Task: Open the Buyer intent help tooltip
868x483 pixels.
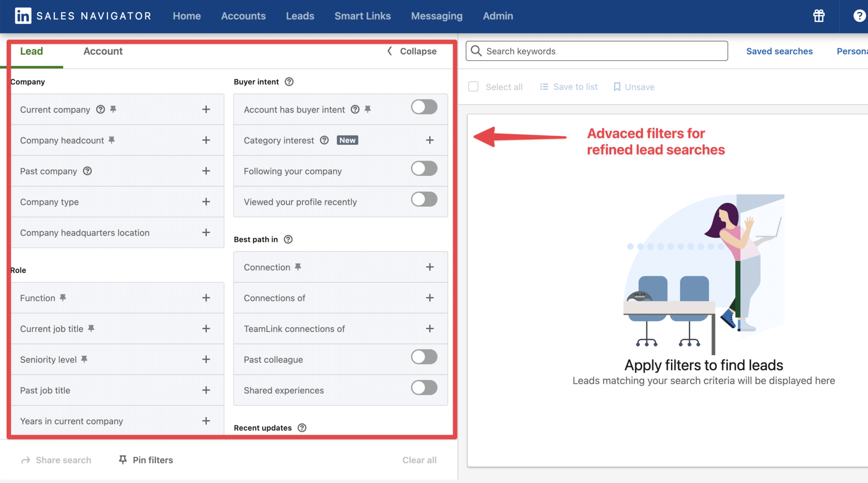Action: pos(289,82)
